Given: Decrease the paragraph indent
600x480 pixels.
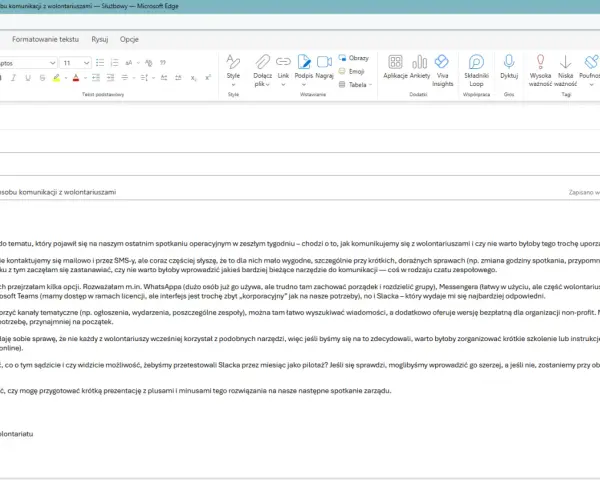Looking at the screenshot, I should click(96, 78).
